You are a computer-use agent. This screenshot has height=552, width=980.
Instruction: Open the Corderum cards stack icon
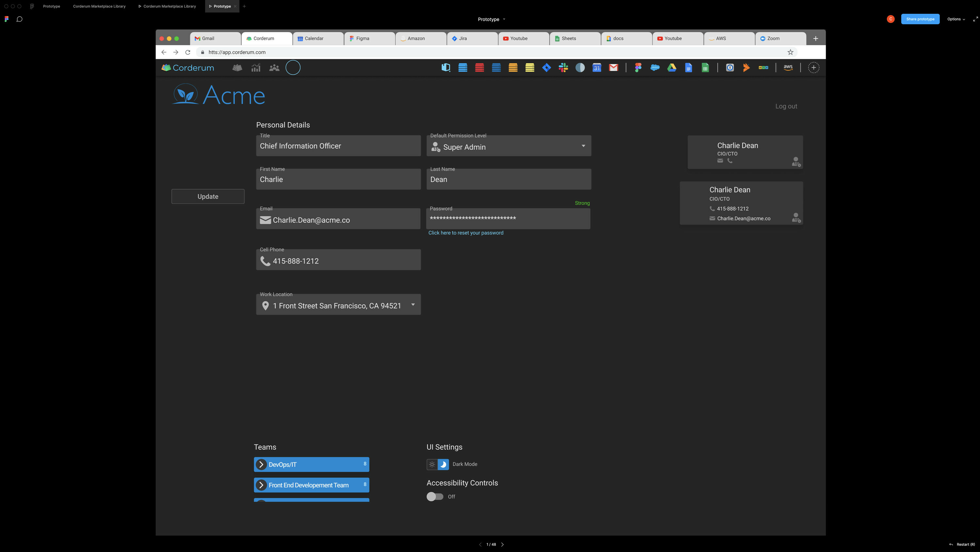237,68
